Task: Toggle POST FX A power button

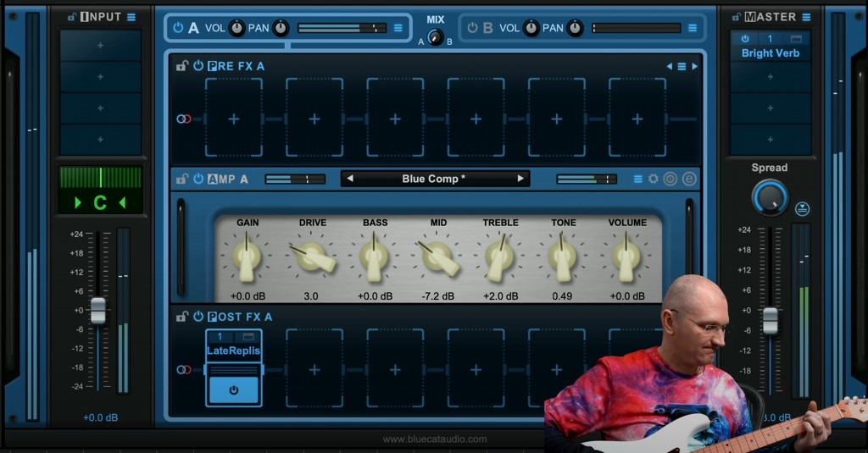Action: (x=198, y=317)
